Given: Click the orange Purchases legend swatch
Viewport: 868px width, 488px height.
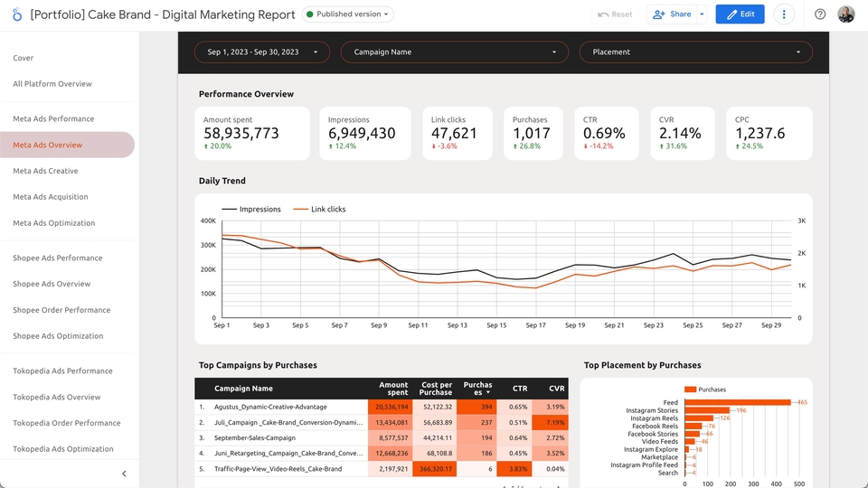Looking at the screenshot, I should coord(690,389).
